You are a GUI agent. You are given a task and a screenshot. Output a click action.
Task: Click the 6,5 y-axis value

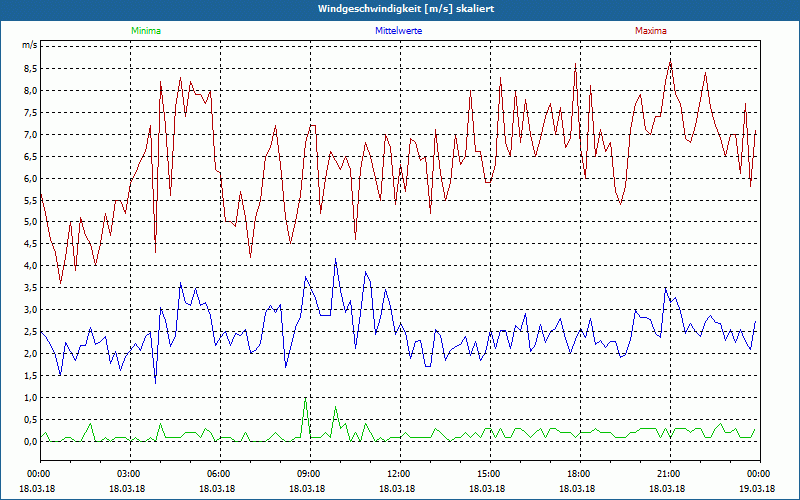30,157
